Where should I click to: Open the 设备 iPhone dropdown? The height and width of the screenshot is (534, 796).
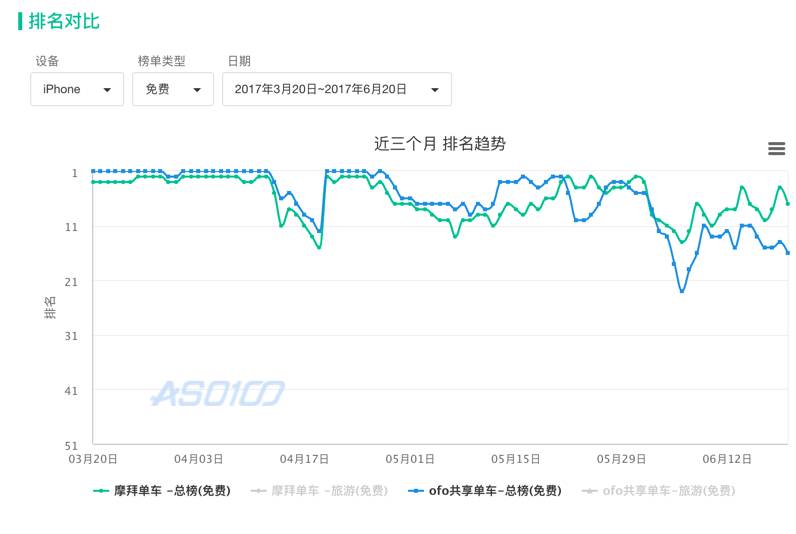pos(77,89)
